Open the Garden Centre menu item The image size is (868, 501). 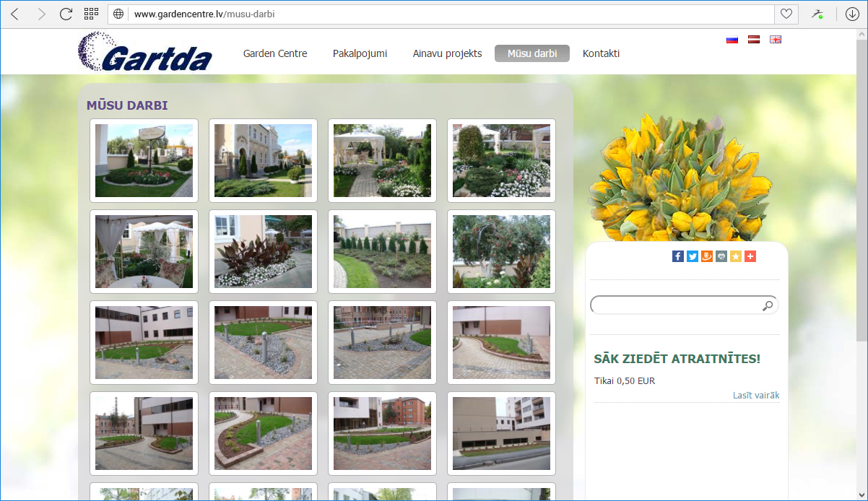275,53
